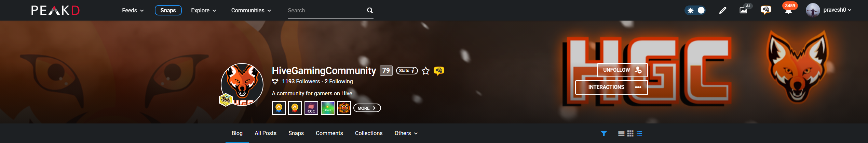
Task: Open the Others tab dropdown
Action: pyautogui.click(x=406, y=133)
